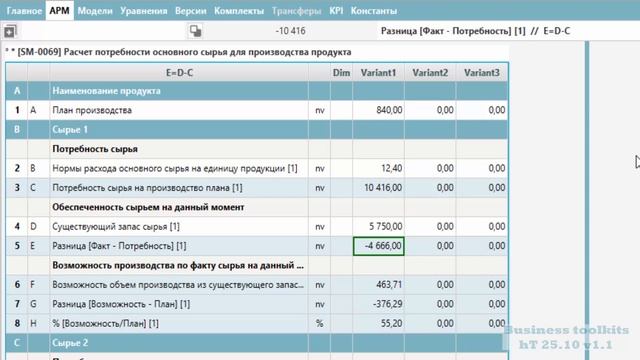The width and height of the screenshot is (640, 360).
Task: Click row number 3 header
Action: pos(17,188)
